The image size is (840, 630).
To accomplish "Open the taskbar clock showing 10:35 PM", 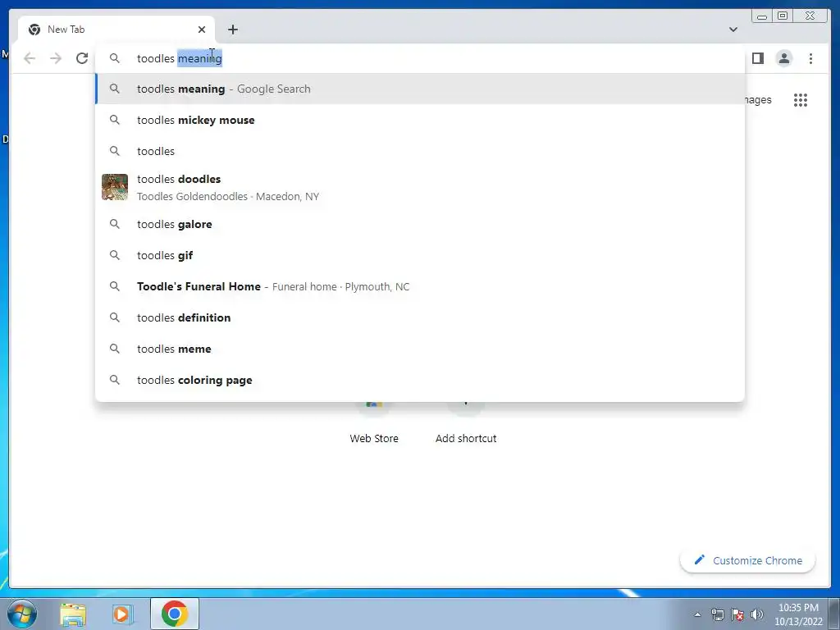I will pos(798,614).
